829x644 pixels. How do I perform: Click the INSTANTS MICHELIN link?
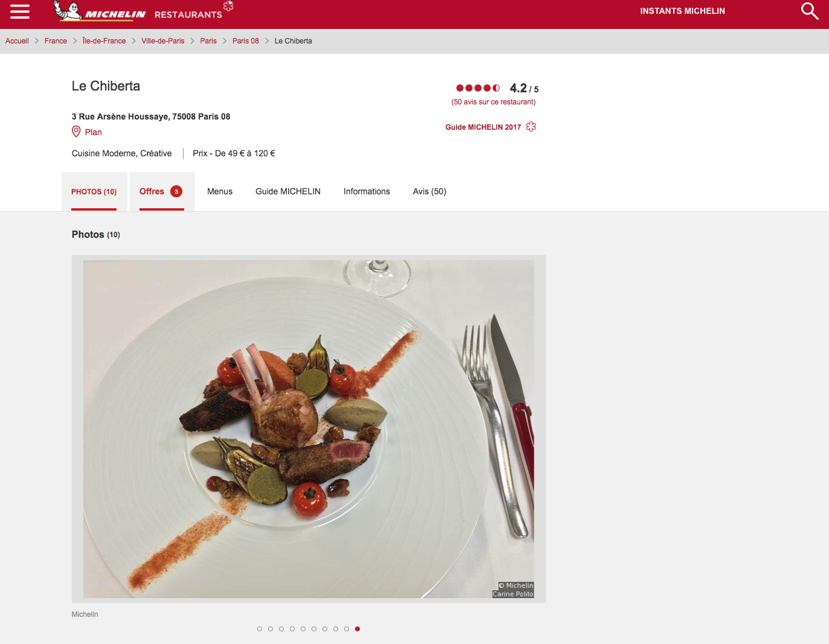[682, 11]
